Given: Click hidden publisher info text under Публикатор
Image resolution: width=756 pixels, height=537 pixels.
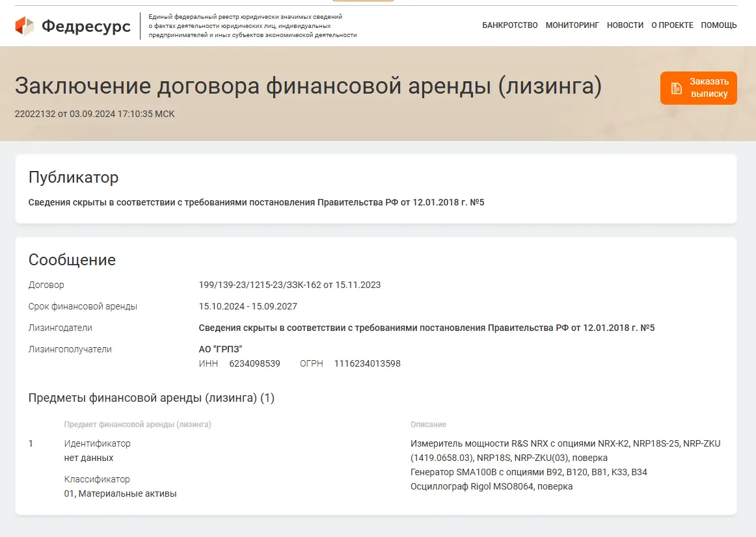Looking at the screenshot, I should (256, 202).
